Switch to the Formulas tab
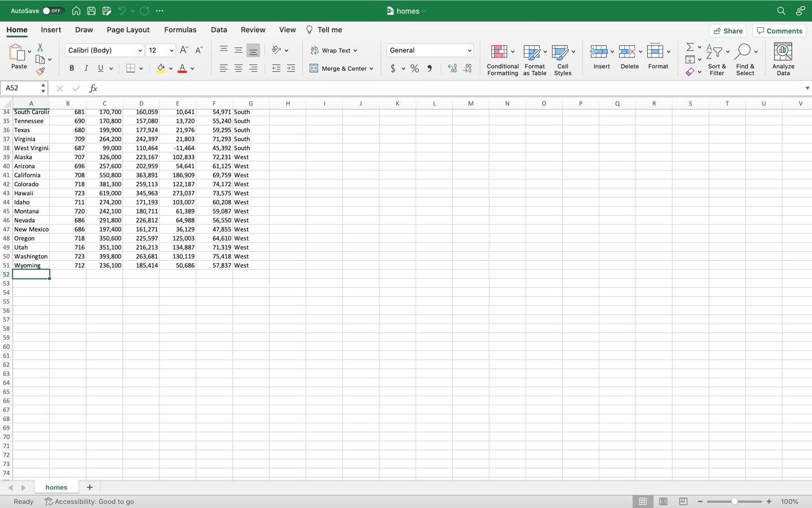 click(x=180, y=30)
